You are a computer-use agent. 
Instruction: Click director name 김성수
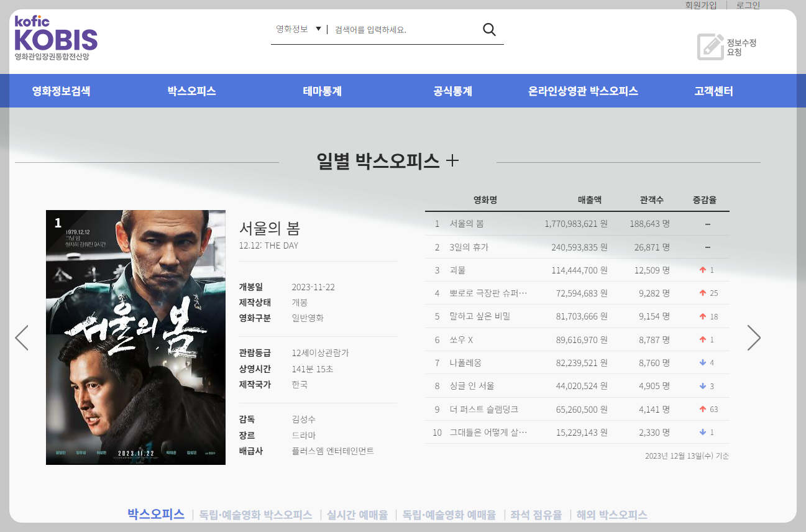pyautogui.click(x=303, y=419)
